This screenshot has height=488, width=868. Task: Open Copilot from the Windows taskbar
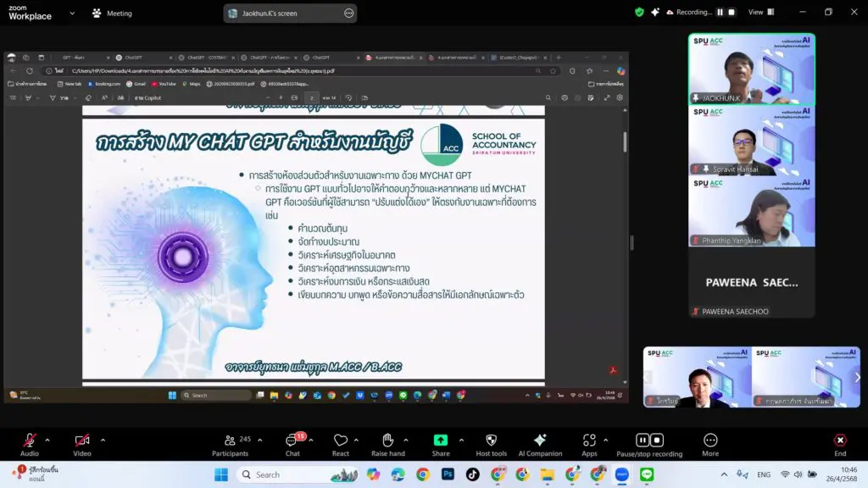coord(373,474)
